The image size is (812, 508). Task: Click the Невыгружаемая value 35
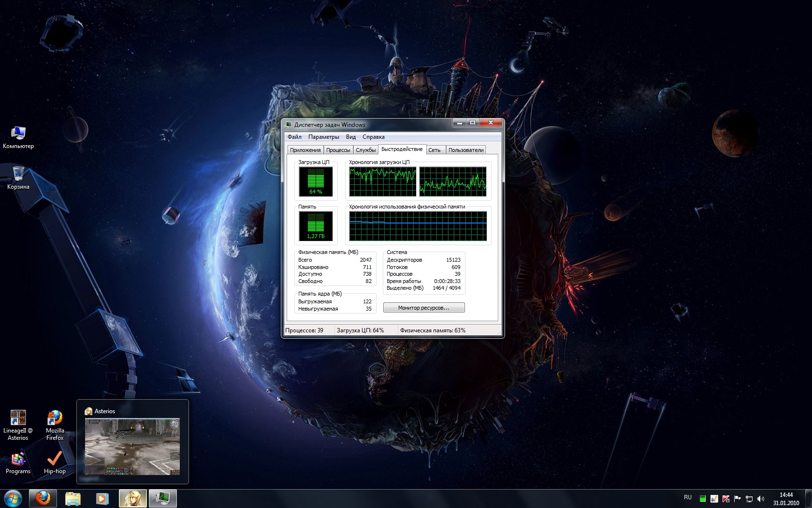[369, 309]
